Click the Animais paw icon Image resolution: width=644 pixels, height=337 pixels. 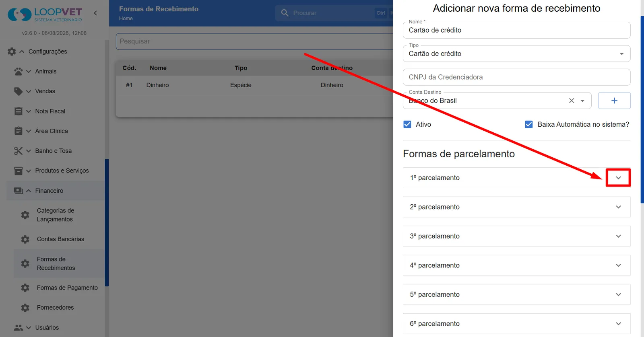19,72
